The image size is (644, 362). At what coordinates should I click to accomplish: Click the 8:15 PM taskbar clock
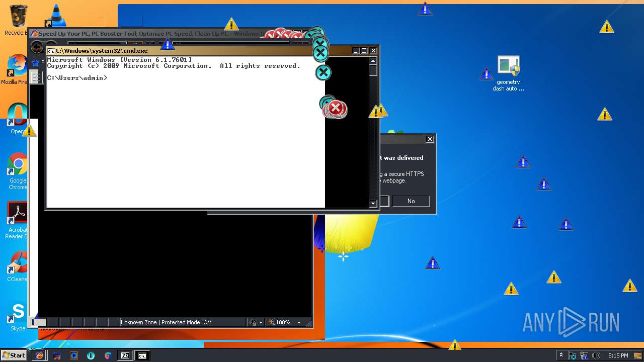coord(618,355)
